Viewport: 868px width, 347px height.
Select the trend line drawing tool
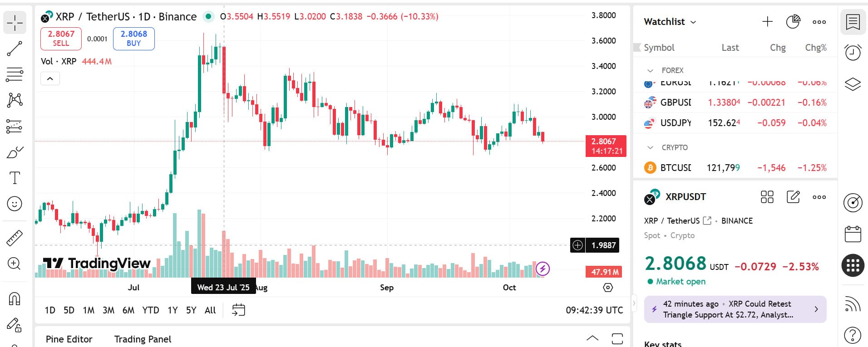click(x=15, y=49)
